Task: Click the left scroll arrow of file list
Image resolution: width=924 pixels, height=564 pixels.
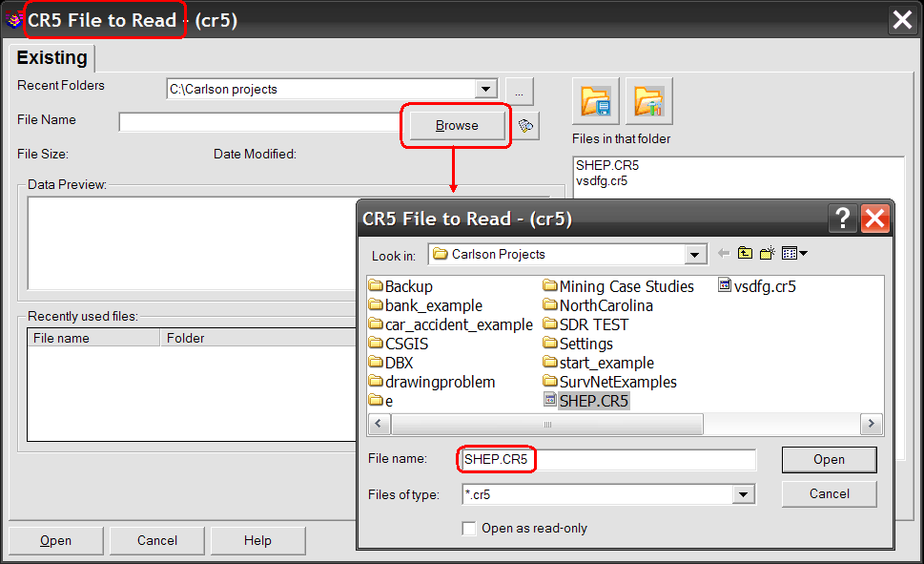Action: (379, 424)
